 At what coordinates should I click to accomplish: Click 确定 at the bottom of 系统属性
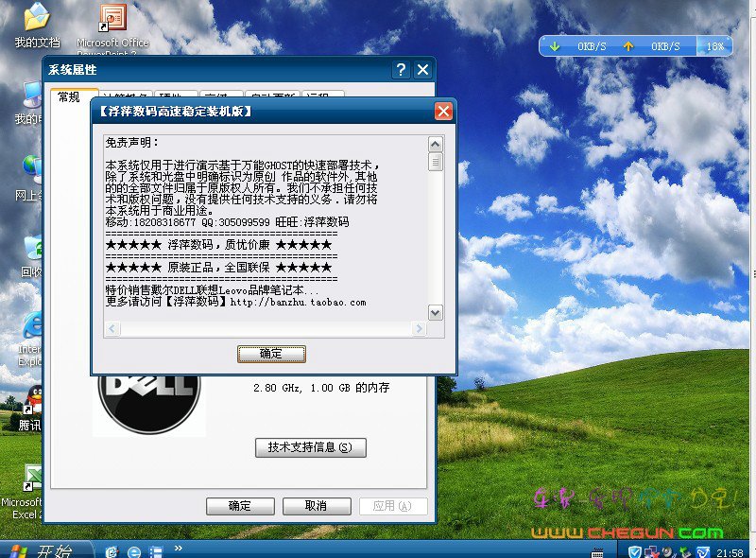240,506
